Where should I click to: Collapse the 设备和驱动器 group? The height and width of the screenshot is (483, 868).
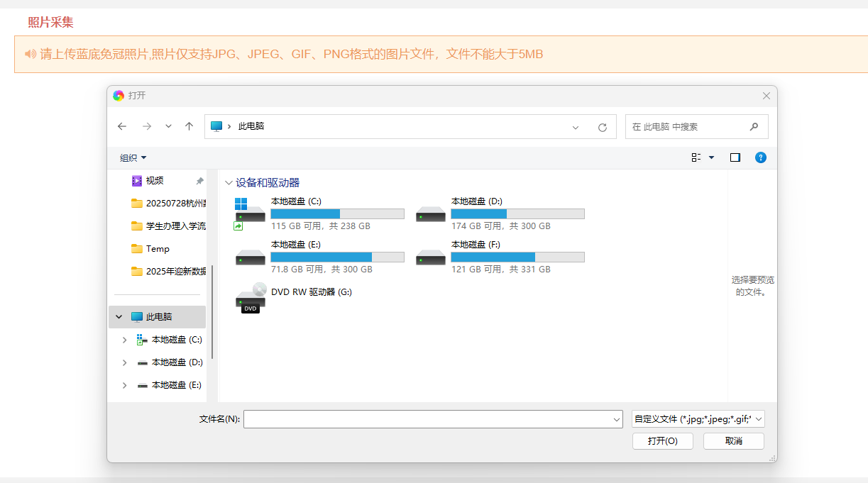coord(229,183)
